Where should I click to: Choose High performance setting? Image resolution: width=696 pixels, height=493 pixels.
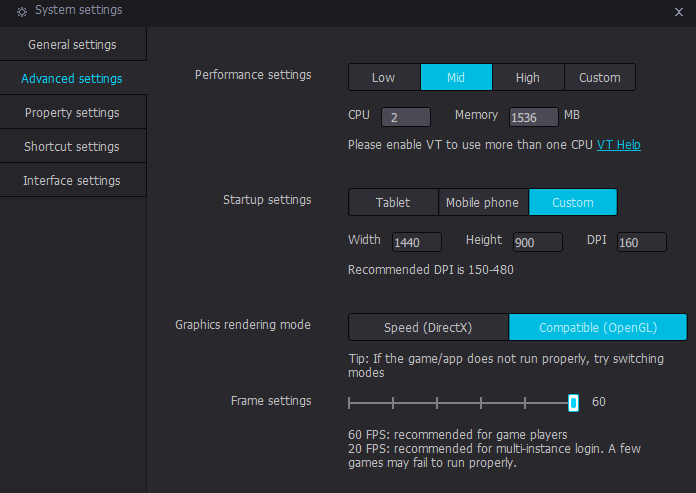pyautogui.click(x=528, y=78)
